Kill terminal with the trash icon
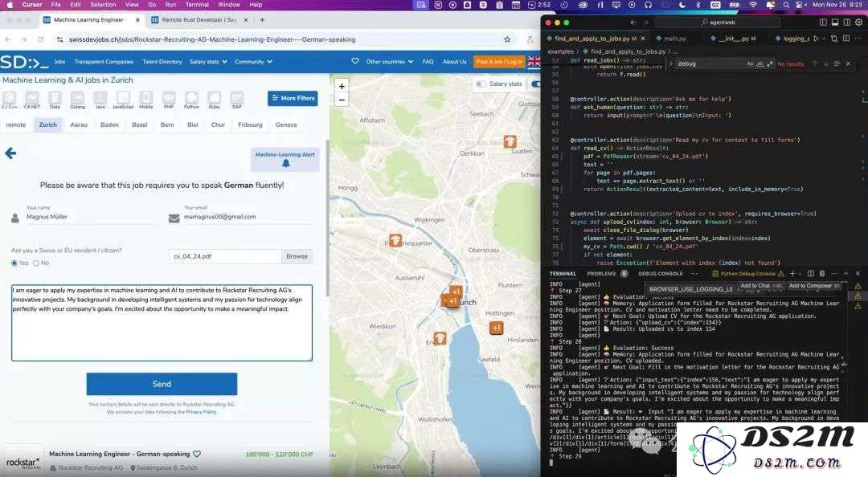Image resolution: width=868 pixels, height=477 pixels. 822,273
